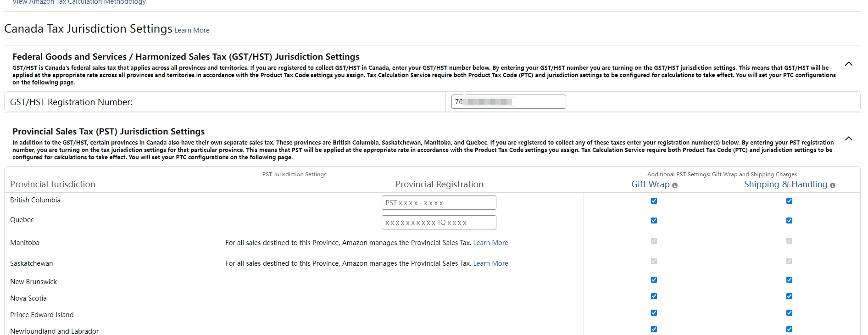Toggle Shipping & Handling checkbox for Quebec

pos(789,221)
